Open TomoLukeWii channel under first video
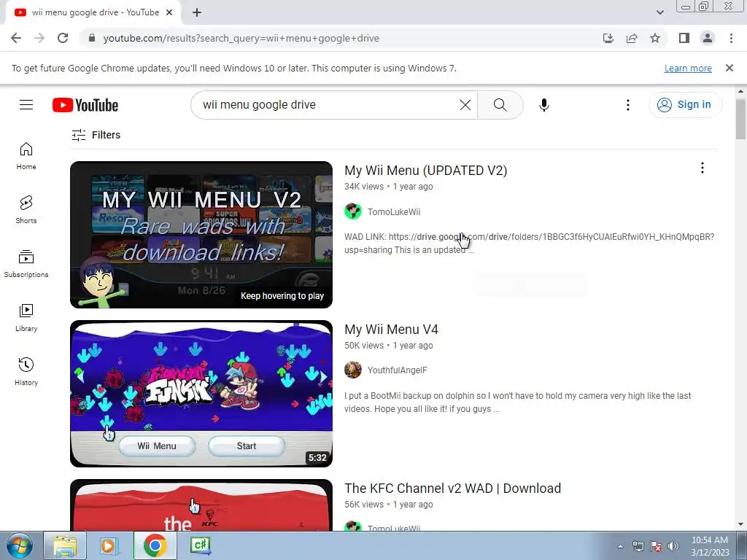 [394, 212]
